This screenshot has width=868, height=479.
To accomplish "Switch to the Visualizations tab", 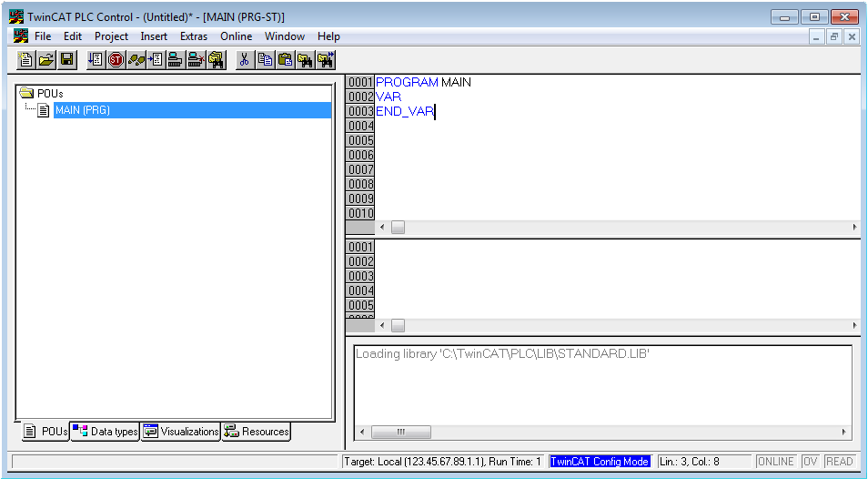I will [181, 432].
